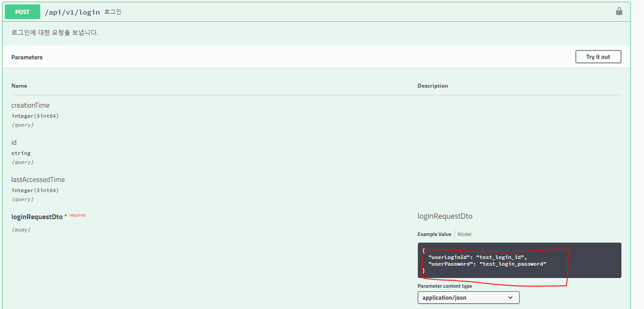The image size is (644, 309).
Task: Click the authorization lock icon
Action: 619,11
